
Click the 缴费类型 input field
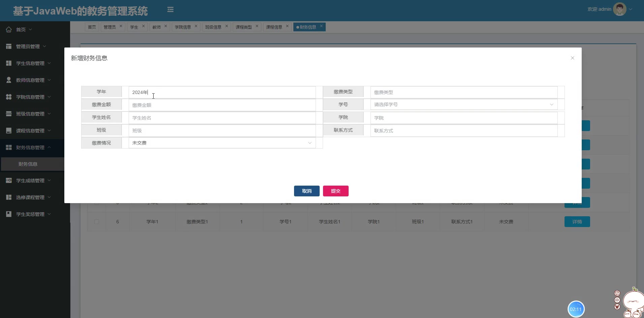464,92
